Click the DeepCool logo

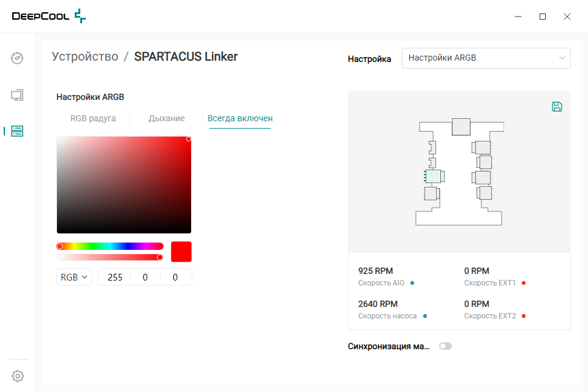point(49,16)
